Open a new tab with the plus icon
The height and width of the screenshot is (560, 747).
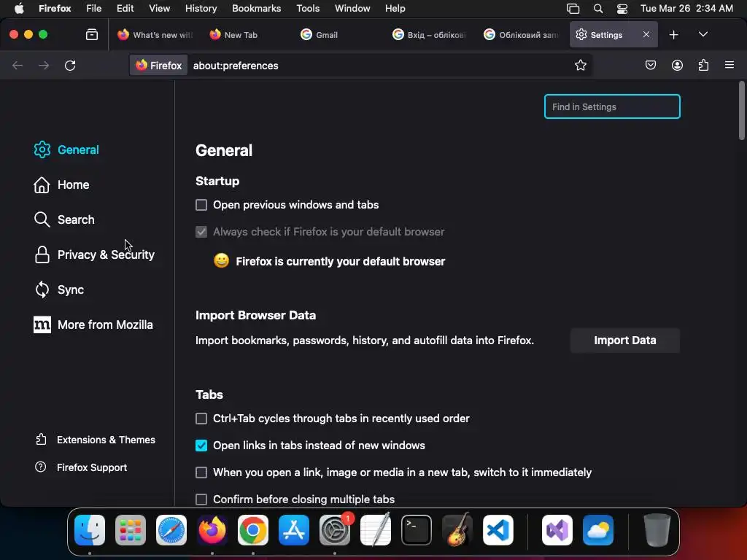click(673, 34)
